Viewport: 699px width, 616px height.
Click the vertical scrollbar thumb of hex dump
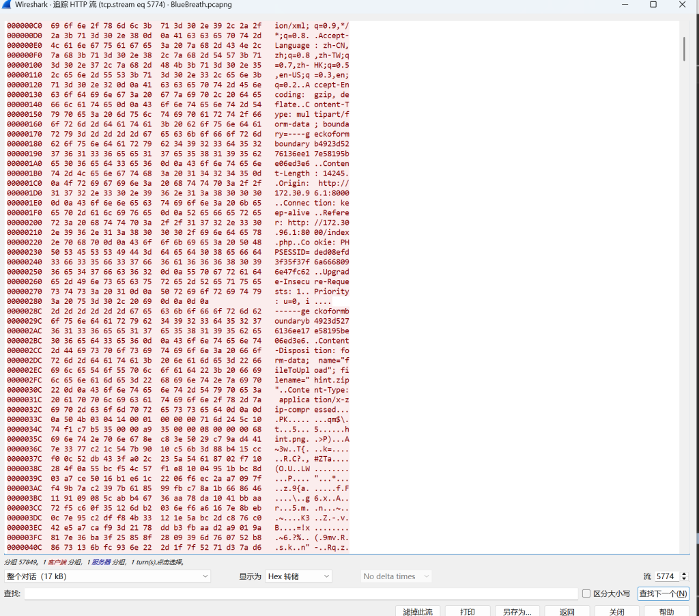point(684,48)
